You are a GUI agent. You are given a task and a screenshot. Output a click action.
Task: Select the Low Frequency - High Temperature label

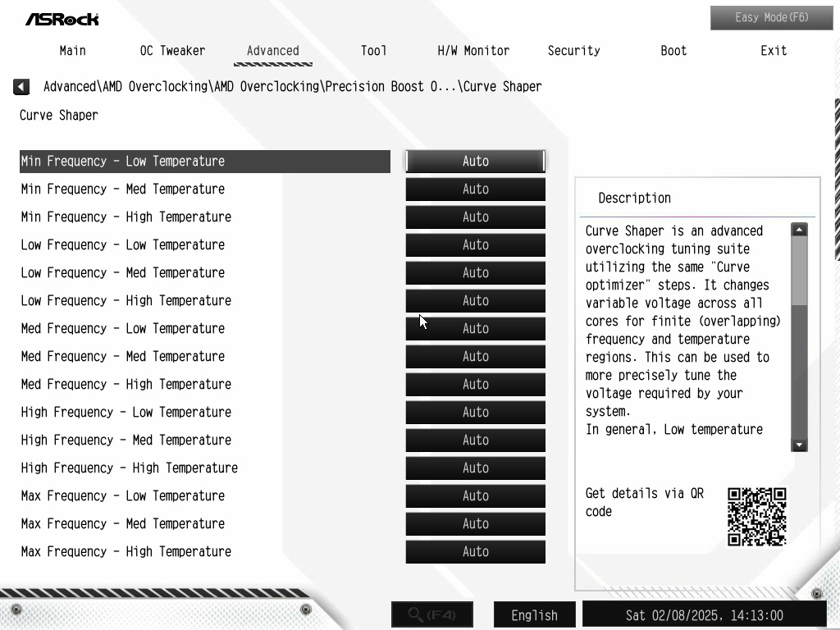[126, 300]
